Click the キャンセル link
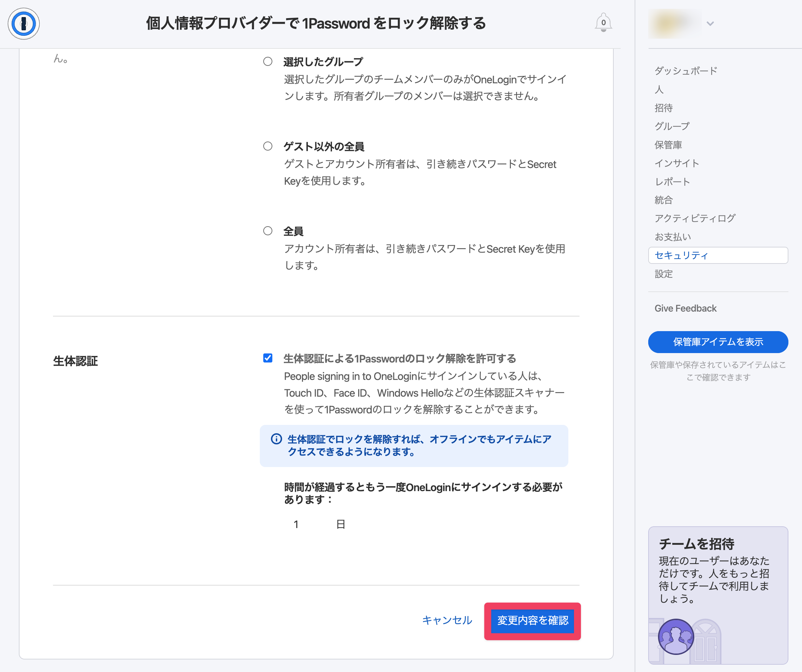 coord(447,620)
